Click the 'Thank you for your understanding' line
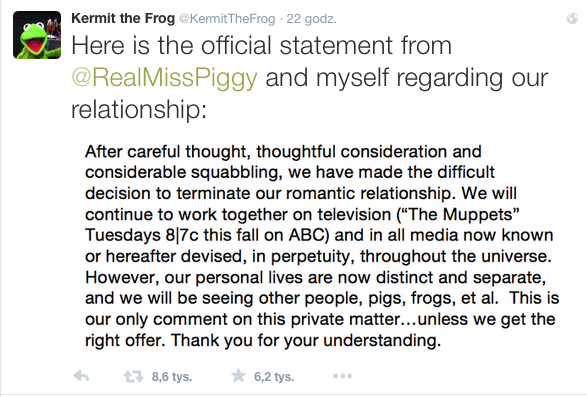 pos(306,340)
